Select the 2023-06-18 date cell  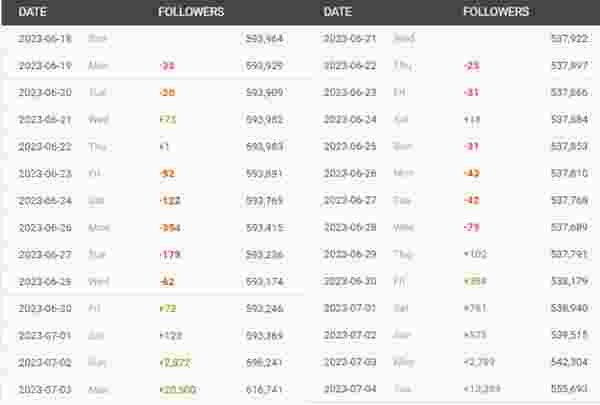[x=45, y=39]
